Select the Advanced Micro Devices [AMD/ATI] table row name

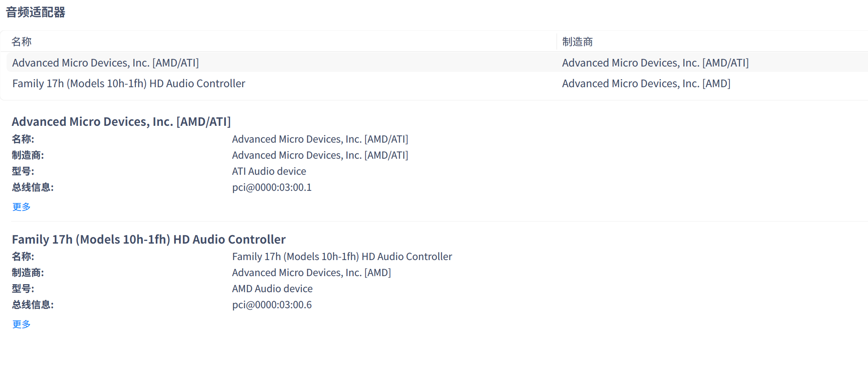pyautogui.click(x=105, y=63)
